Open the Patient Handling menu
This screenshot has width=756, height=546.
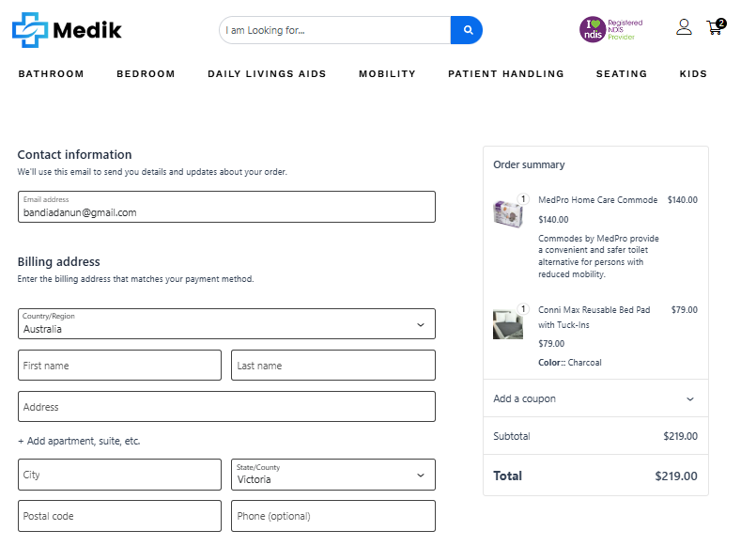505,74
